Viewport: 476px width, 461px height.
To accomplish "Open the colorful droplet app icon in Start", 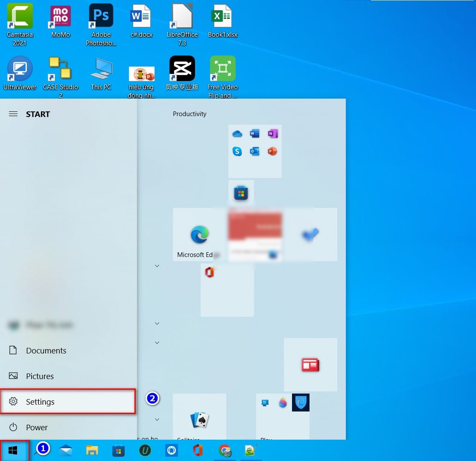I will (283, 403).
